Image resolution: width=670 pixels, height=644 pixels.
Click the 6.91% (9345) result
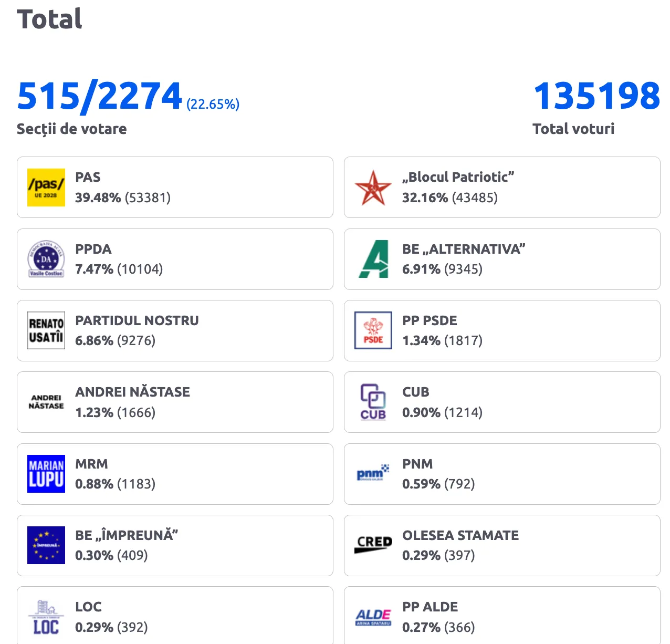click(442, 269)
